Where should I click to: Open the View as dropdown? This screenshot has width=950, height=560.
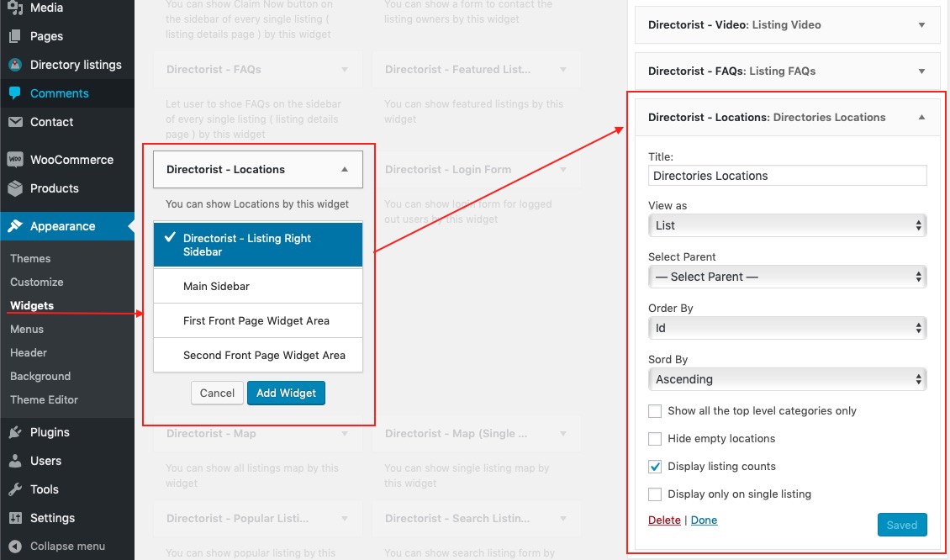coord(787,225)
